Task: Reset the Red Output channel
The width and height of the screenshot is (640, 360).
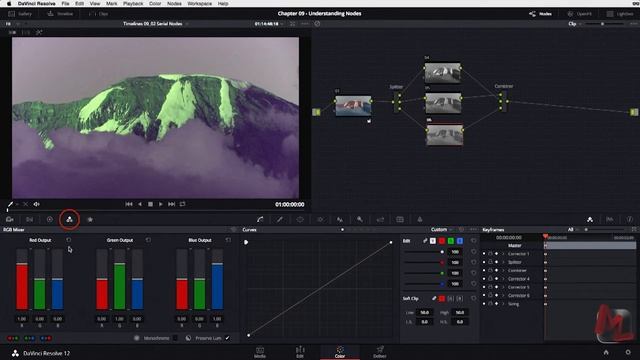Action: click(x=69, y=240)
